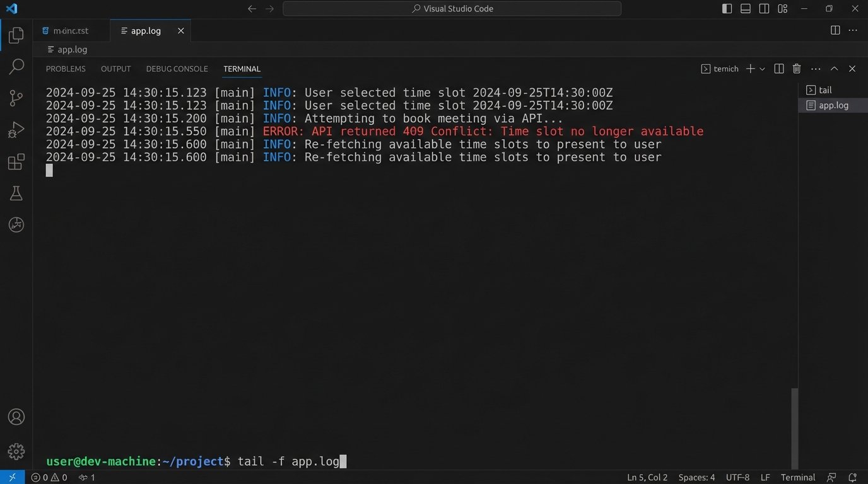The image size is (868, 484).
Task: Select the Testing flask icon
Action: 16,193
